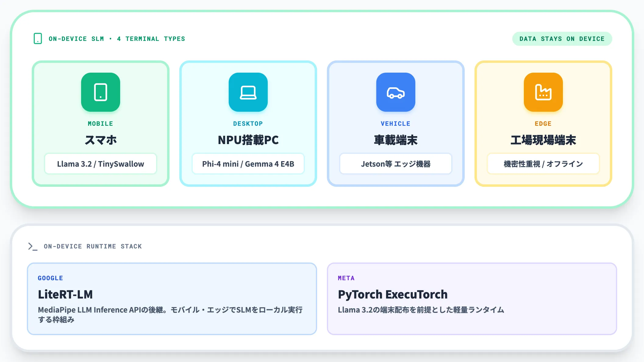
Task: Select the Phi-4 mini / Gemma 4 E4B chip
Action: (x=248, y=164)
